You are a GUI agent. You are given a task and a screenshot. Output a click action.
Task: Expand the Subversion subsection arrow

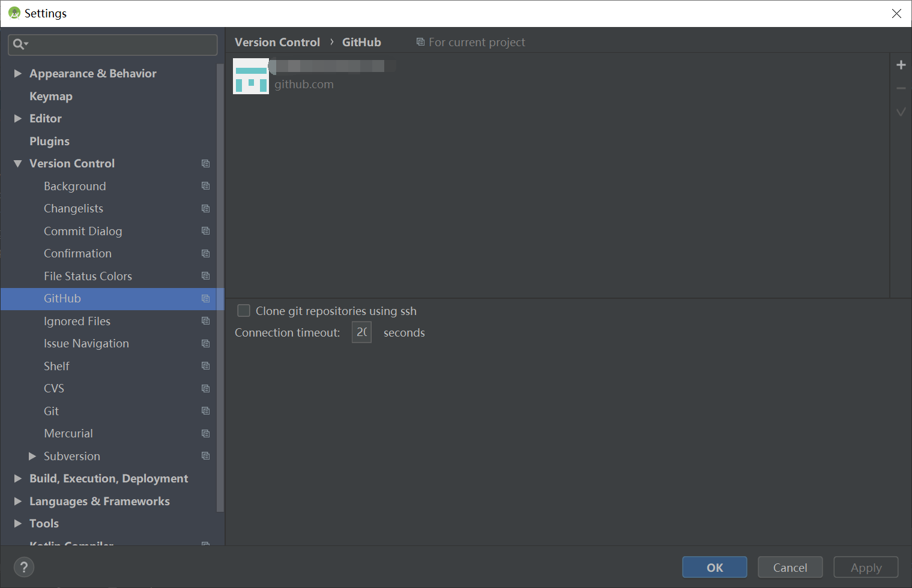coord(32,456)
